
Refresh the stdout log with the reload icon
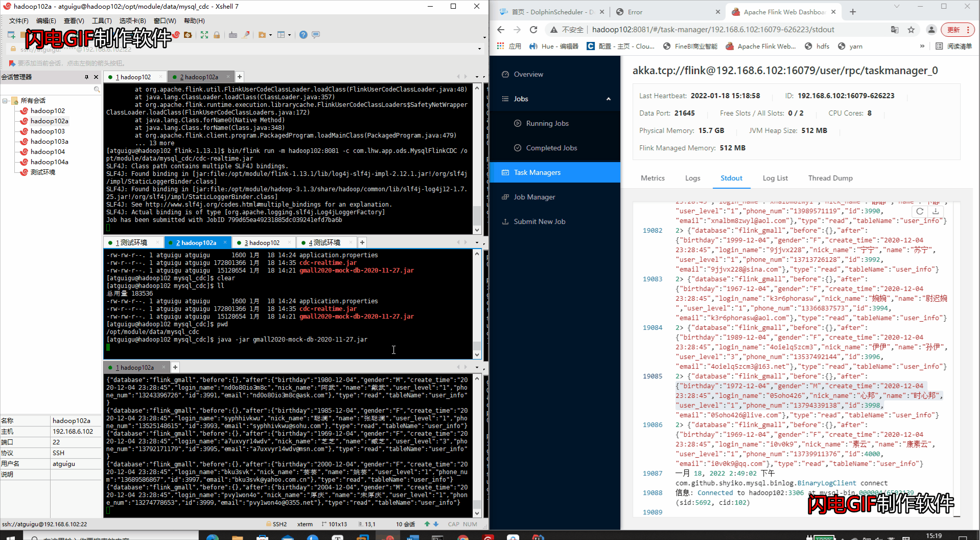[920, 211]
